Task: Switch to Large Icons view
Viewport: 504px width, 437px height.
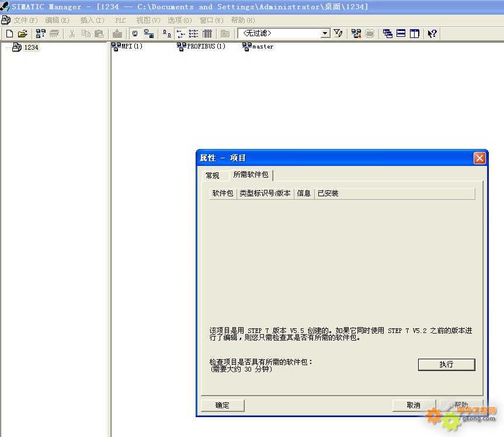Action: point(167,33)
